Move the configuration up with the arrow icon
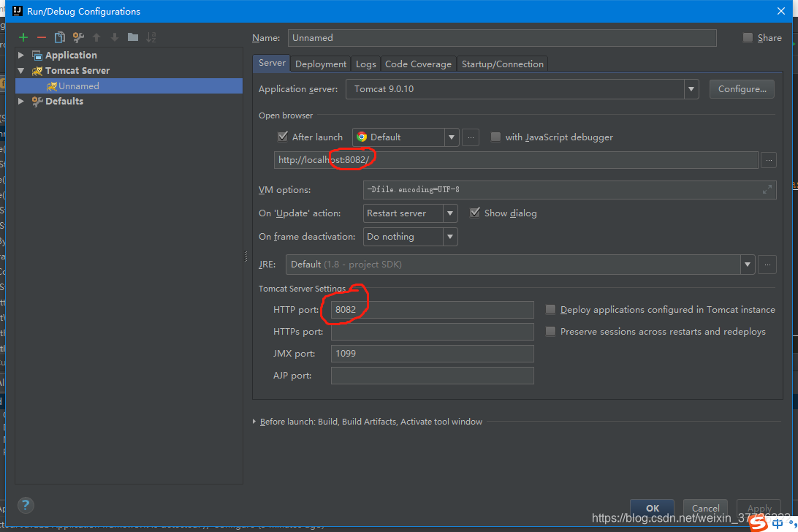This screenshot has height=532, width=798. pyautogui.click(x=96, y=37)
